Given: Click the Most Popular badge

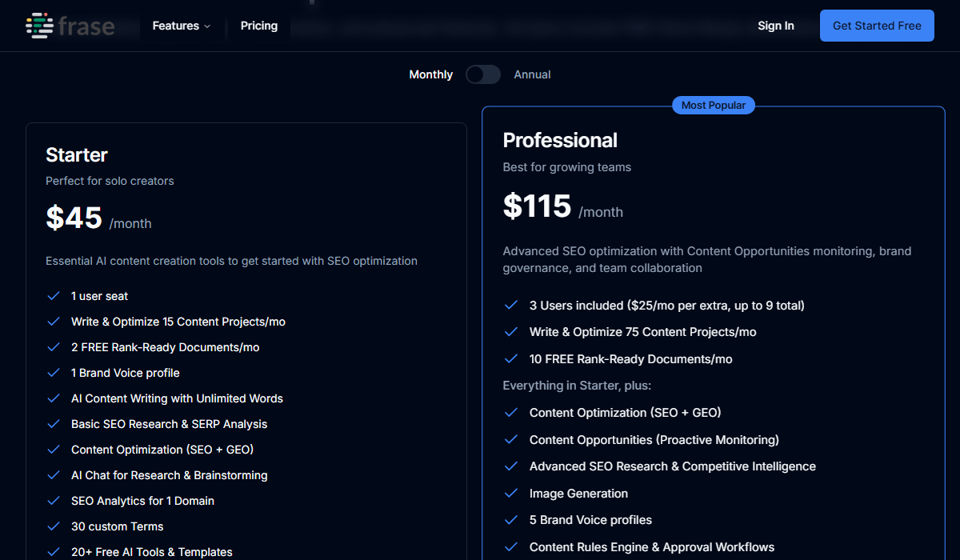Looking at the screenshot, I should click(713, 106).
